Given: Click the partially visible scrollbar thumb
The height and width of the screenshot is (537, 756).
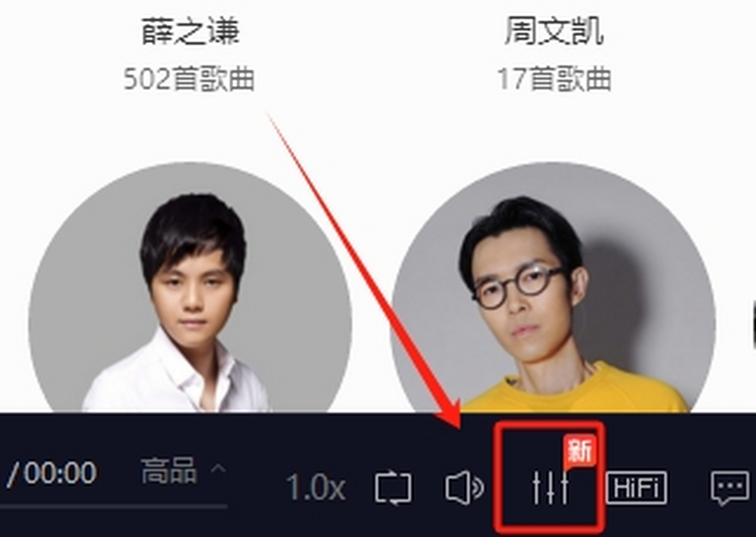Looking at the screenshot, I should click(753, 324).
